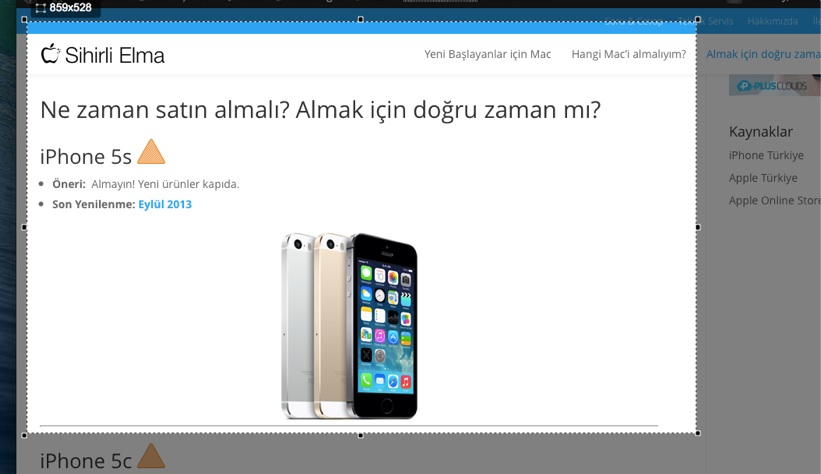Click the selection size indicator icon showing 859x528
The width and height of the screenshot is (821, 474).
(40, 8)
